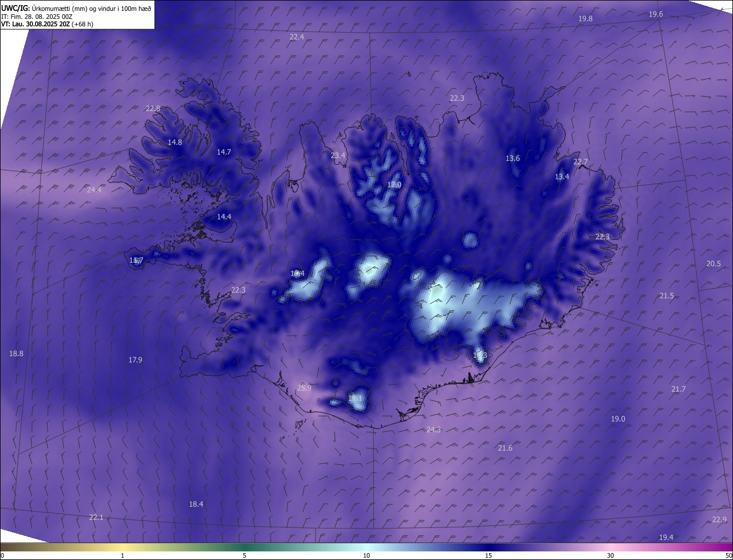Click the colour scale tick labelled 0
Viewport: 733px width, 560px height.
pos(2,555)
